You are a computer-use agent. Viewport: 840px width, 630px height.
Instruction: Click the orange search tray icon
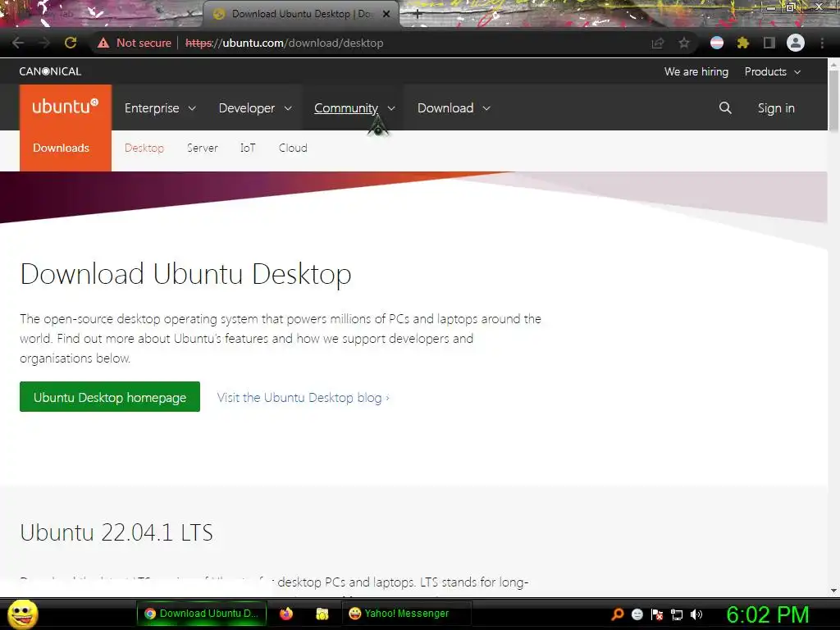point(618,614)
